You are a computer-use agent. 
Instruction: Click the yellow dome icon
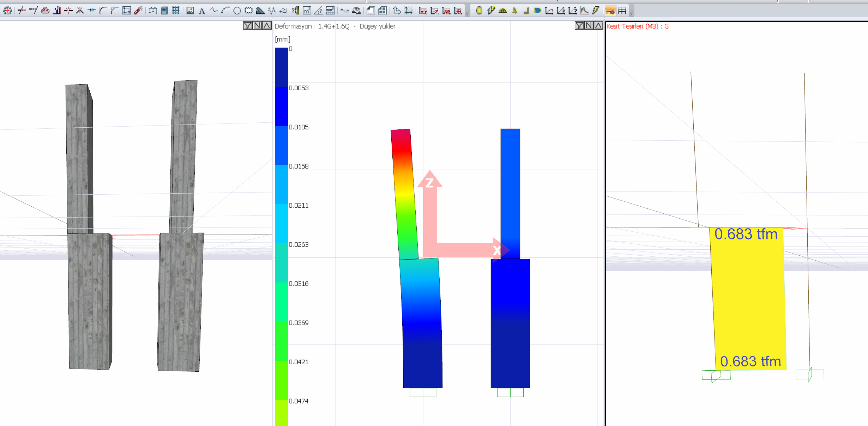(503, 11)
